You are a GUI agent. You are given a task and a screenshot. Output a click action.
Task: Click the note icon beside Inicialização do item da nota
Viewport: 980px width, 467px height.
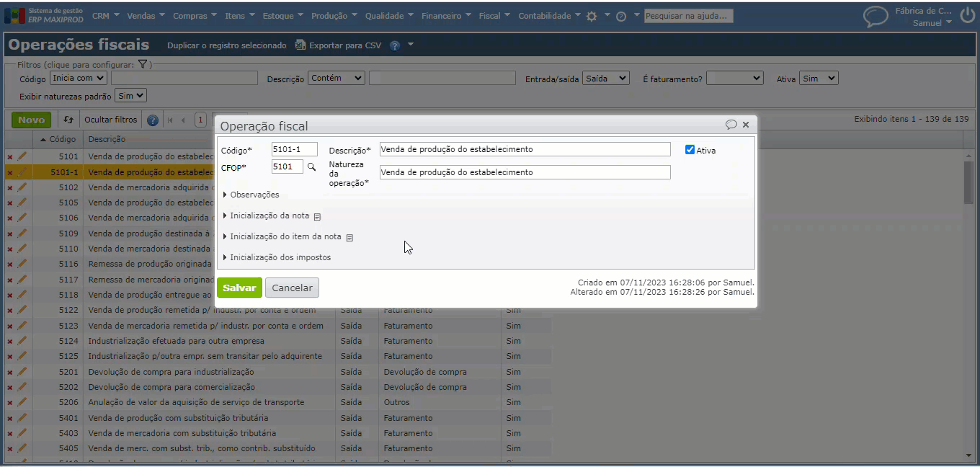click(x=349, y=237)
